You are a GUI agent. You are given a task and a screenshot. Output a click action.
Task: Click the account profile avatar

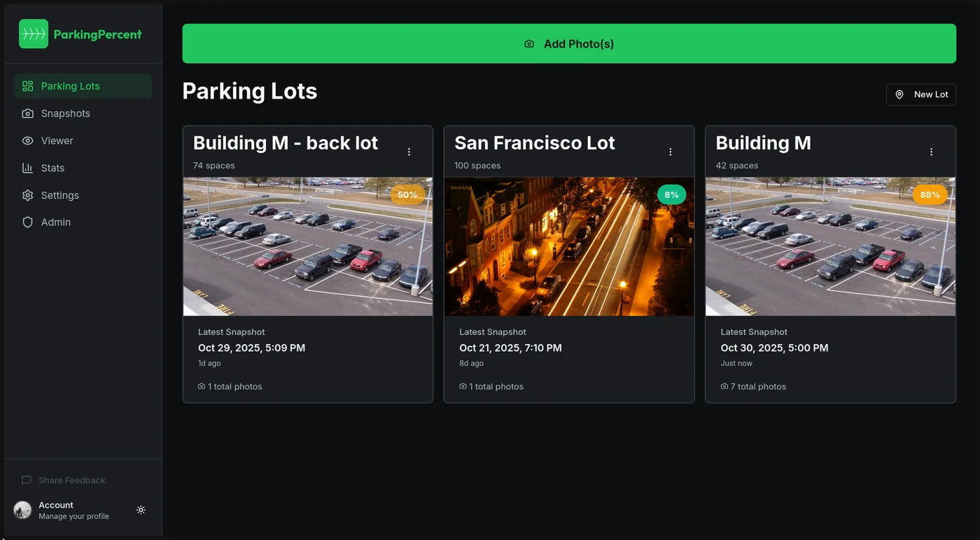[x=22, y=510]
